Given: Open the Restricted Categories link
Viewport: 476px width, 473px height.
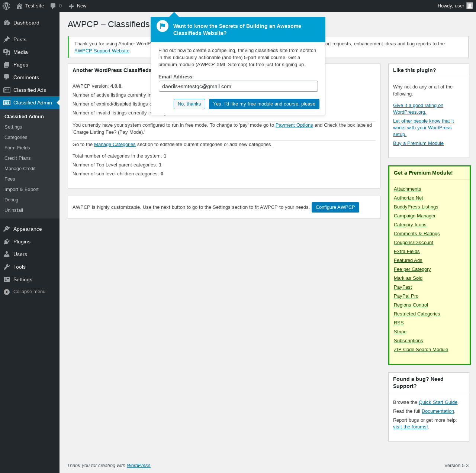Looking at the screenshot, I should [417, 314].
